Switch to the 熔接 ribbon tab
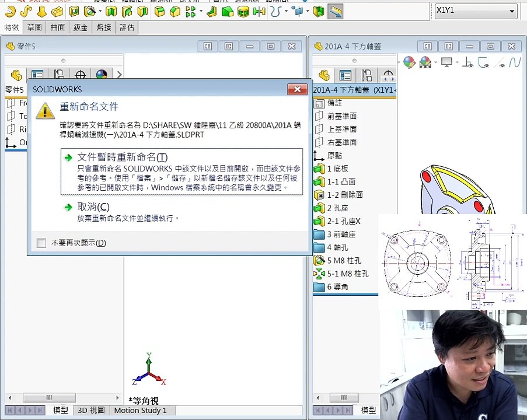Screen dimensions: 527x420 click(x=103, y=27)
